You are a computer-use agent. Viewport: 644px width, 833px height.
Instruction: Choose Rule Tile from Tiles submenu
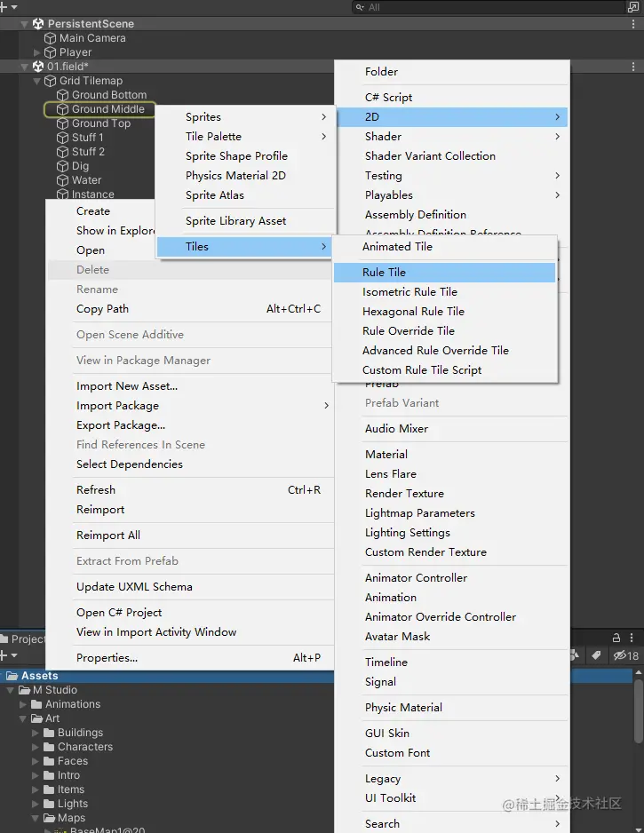(444, 273)
